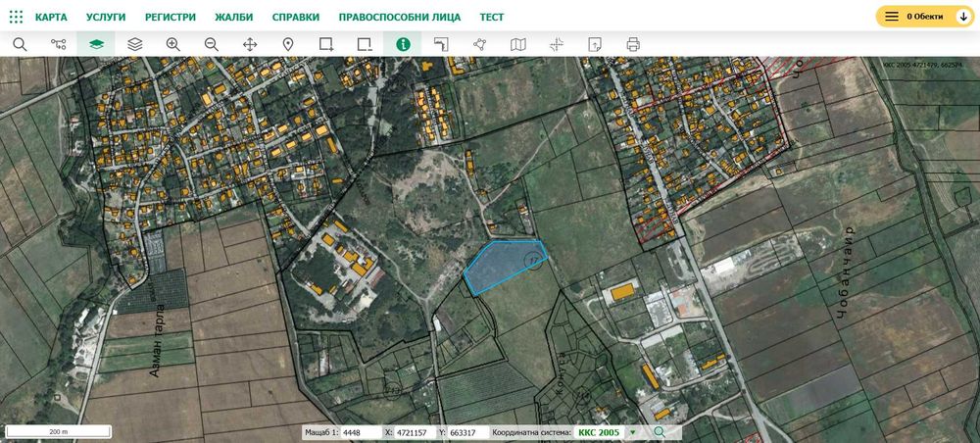The height and width of the screenshot is (443, 980).
Task: Select the zoom out tool
Action: pyautogui.click(x=211, y=44)
